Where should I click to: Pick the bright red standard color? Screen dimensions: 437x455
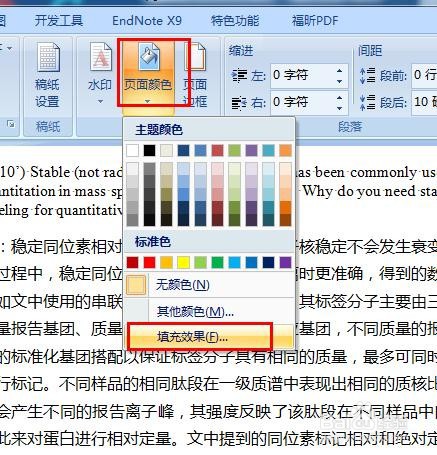click(x=150, y=262)
